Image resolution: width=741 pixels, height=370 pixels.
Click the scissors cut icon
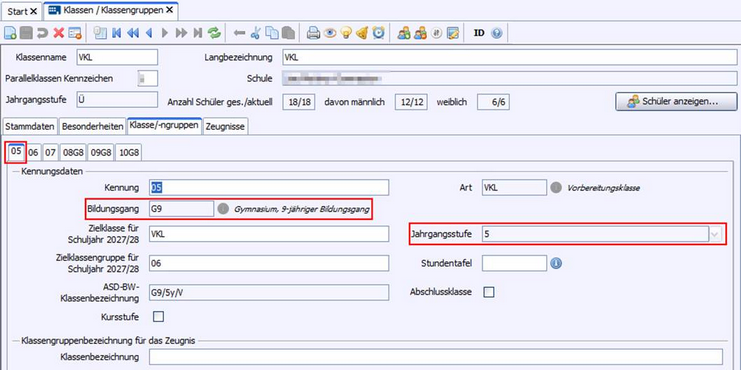[256, 33]
